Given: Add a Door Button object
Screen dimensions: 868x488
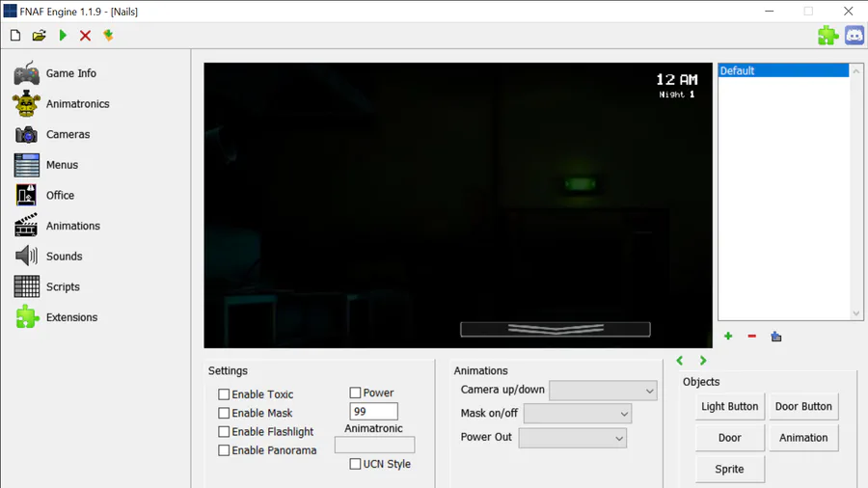Looking at the screenshot, I should (x=803, y=407).
